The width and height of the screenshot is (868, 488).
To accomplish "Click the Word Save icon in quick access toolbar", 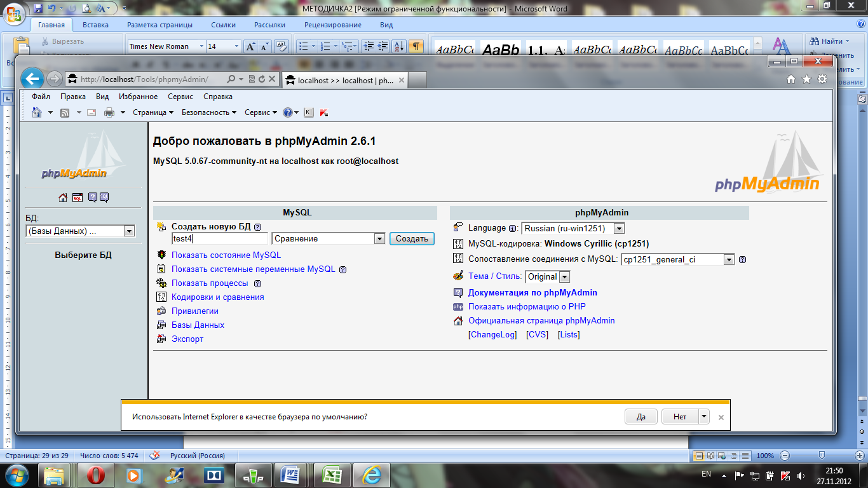I will (37, 8).
